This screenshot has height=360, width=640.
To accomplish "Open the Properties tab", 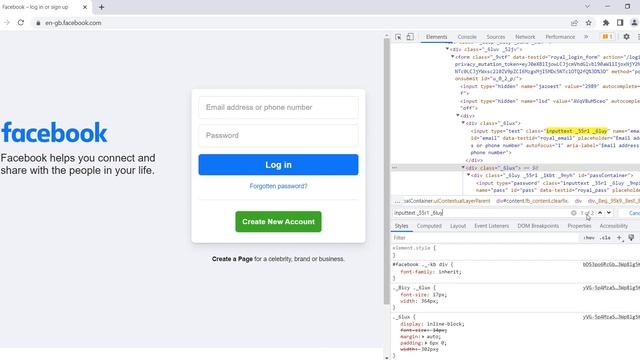I will 579,226.
